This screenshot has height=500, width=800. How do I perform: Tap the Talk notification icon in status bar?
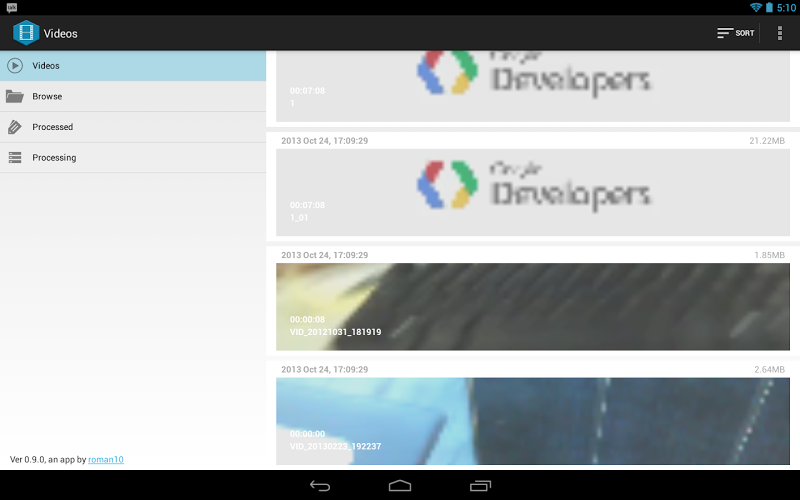point(12,8)
